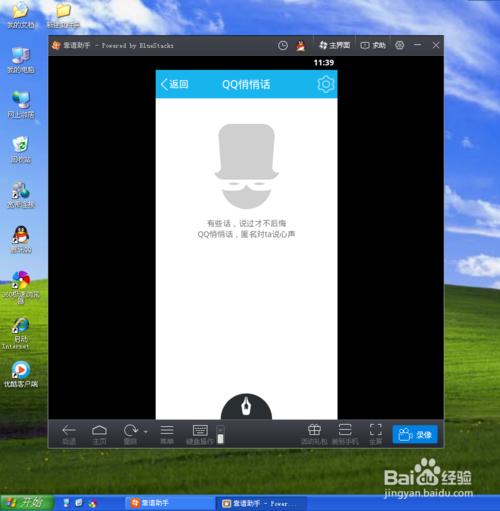
Task: Go back using 返回 in blue header
Action: click(174, 84)
